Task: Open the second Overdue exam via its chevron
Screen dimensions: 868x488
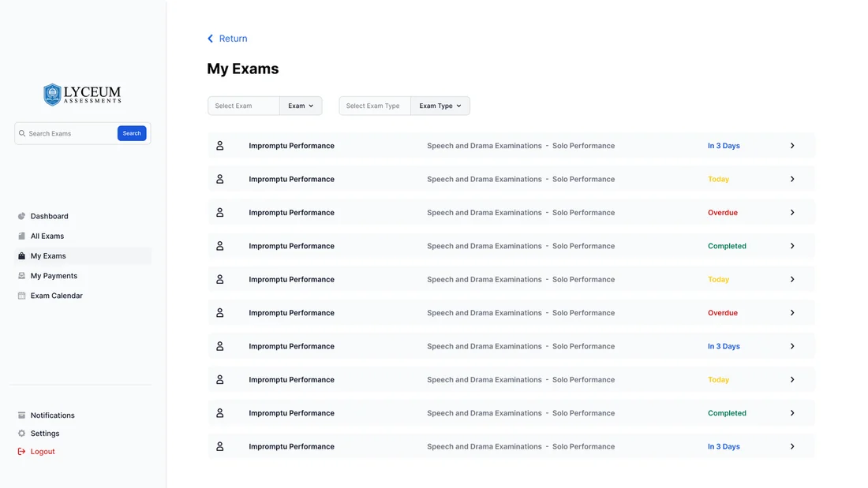Action: click(792, 313)
